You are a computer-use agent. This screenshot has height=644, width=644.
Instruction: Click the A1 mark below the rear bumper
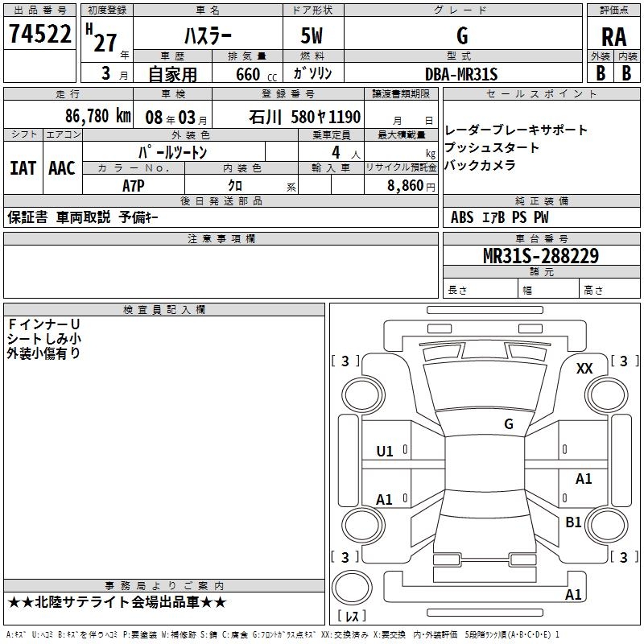point(573,595)
